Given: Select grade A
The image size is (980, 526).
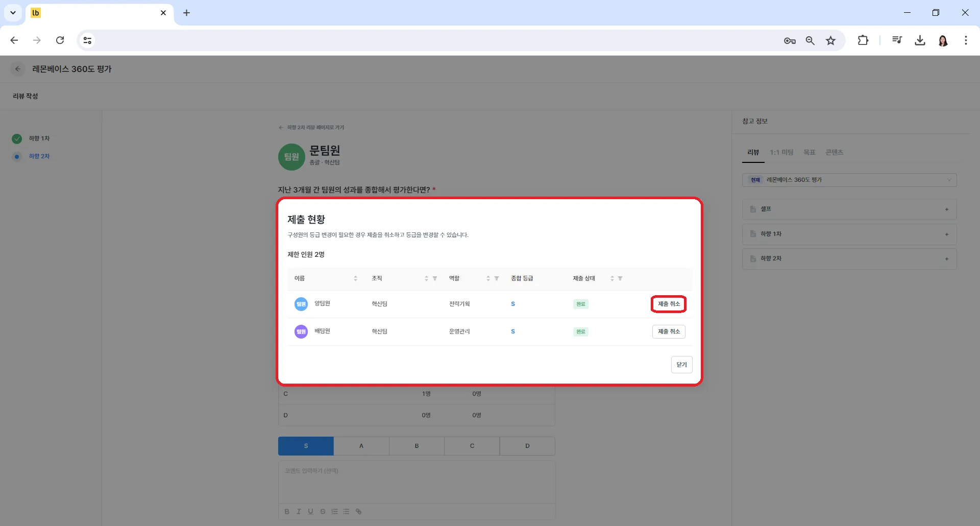Looking at the screenshot, I should pos(361,446).
